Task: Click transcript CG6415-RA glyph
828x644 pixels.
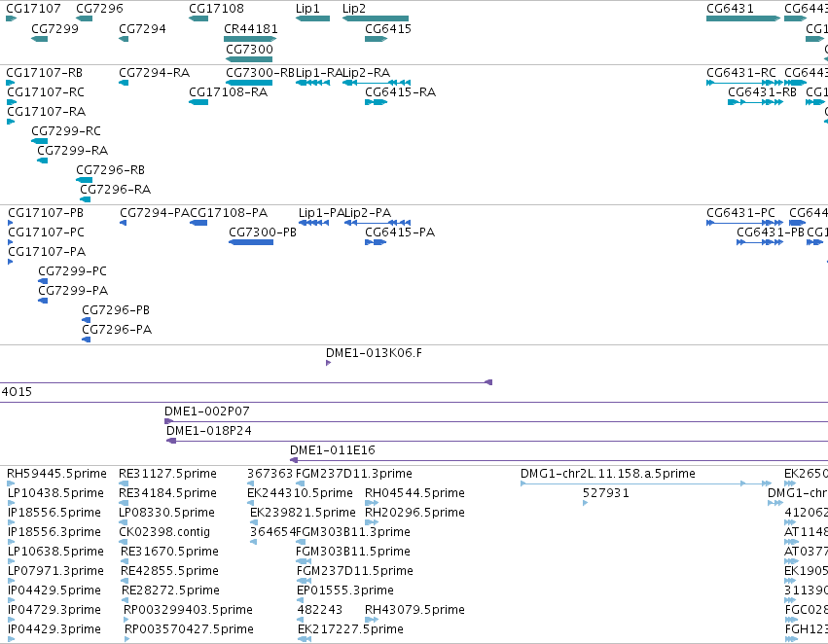Action: click(x=376, y=102)
